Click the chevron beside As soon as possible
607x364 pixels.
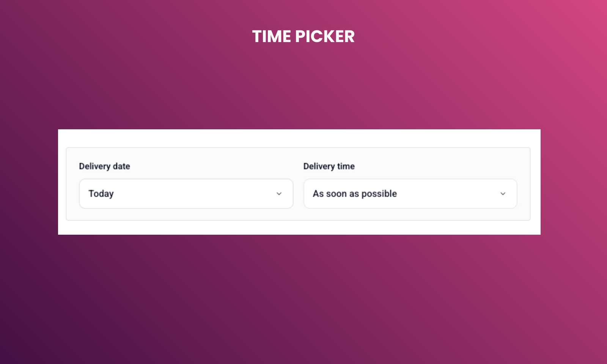click(503, 194)
